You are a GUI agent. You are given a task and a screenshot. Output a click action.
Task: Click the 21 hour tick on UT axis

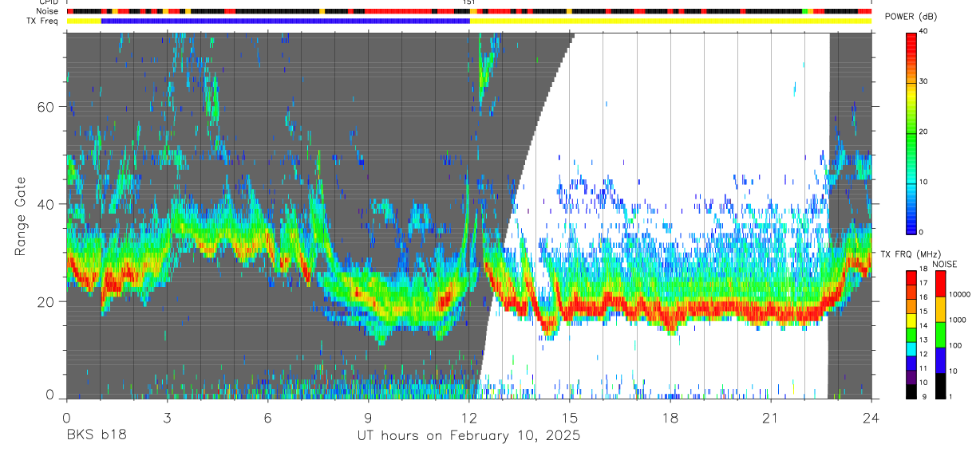click(771, 417)
